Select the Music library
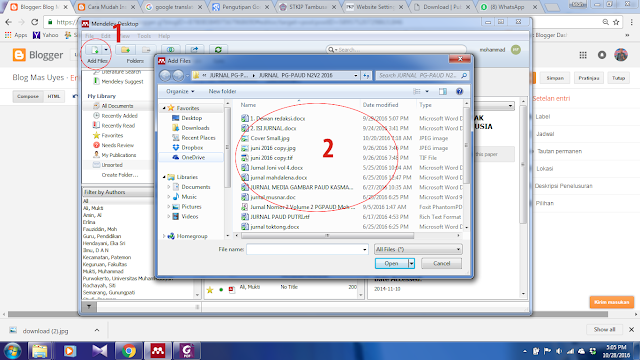Viewport: 640px width, 360px height. click(189, 197)
